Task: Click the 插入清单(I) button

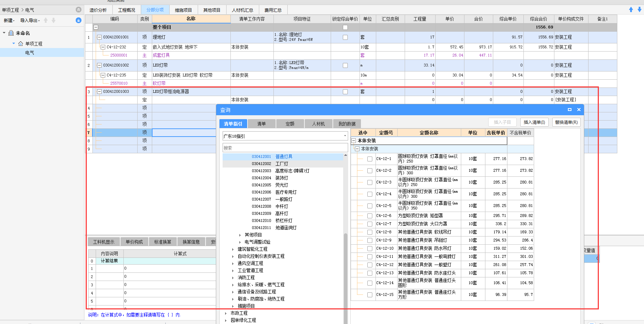Action: [x=534, y=122]
